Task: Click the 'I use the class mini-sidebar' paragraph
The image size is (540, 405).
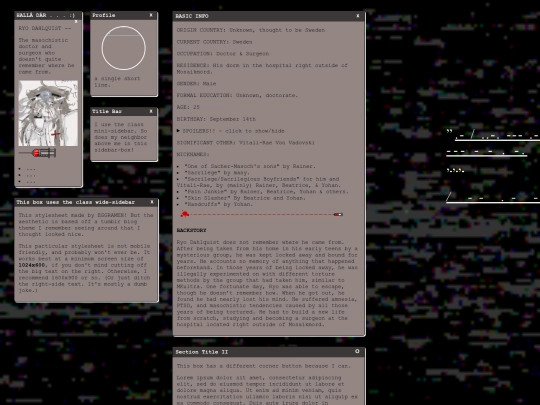Action: pos(121,137)
